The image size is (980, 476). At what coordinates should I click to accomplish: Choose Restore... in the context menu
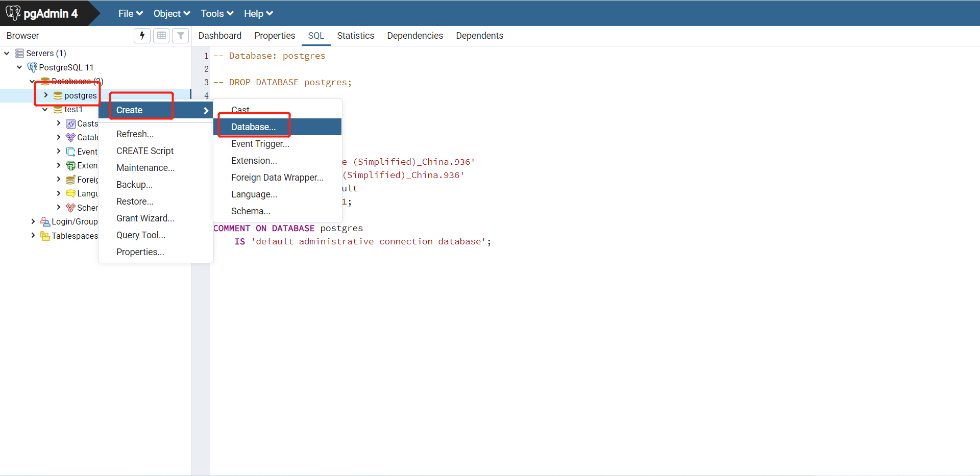[156, 202]
